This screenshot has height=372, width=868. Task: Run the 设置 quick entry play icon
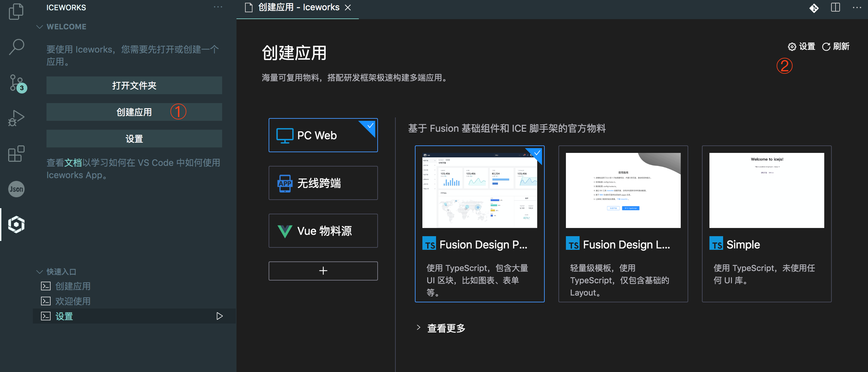[x=219, y=316]
